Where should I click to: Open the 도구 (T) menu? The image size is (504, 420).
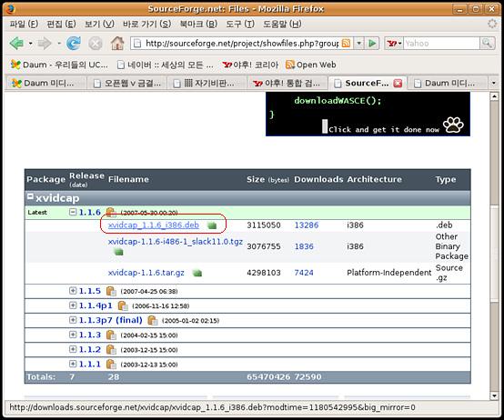(x=240, y=24)
